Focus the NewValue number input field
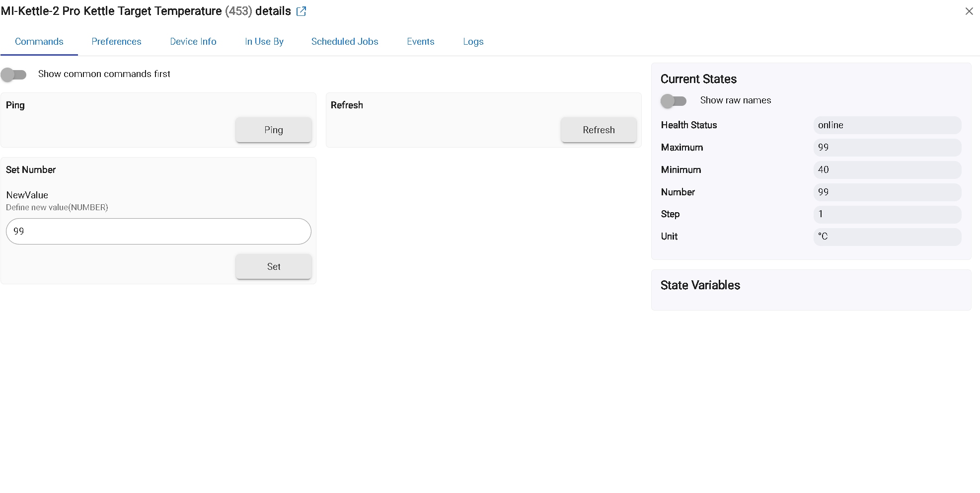The height and width of the screenshot is (493, 980). pos(158,232)
